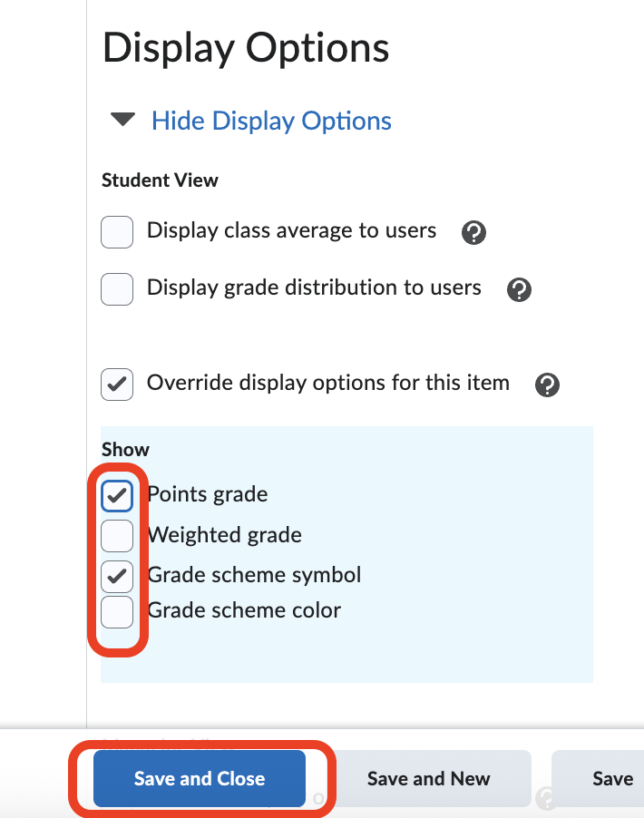Click the Hide Display Options link
The height and width of the screenshot is (818, 644).
click(271, 121)
